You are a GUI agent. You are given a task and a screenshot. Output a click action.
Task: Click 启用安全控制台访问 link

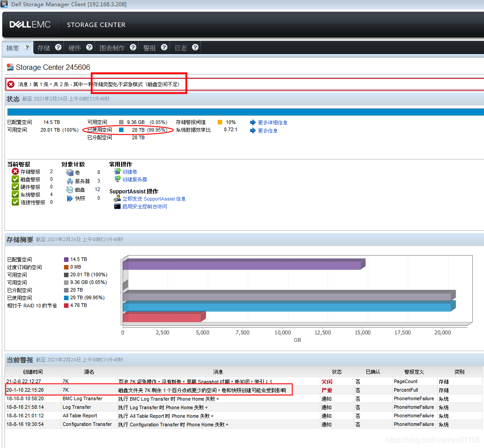tap(145, 206)
